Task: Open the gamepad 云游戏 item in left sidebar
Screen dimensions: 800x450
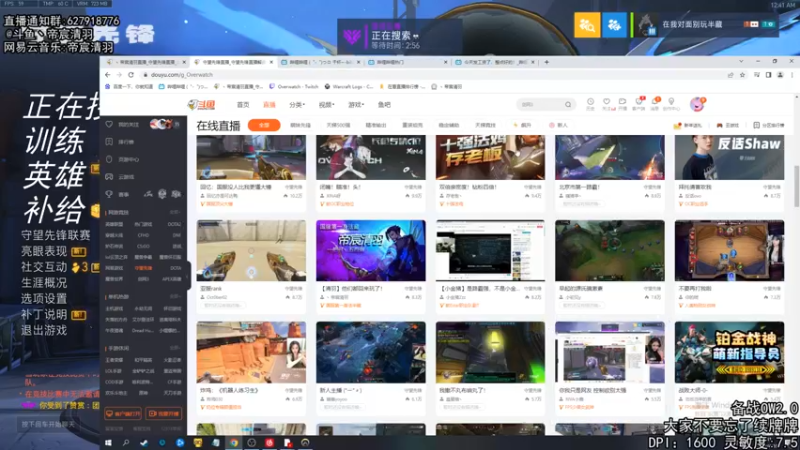Action: click(120, 177)
